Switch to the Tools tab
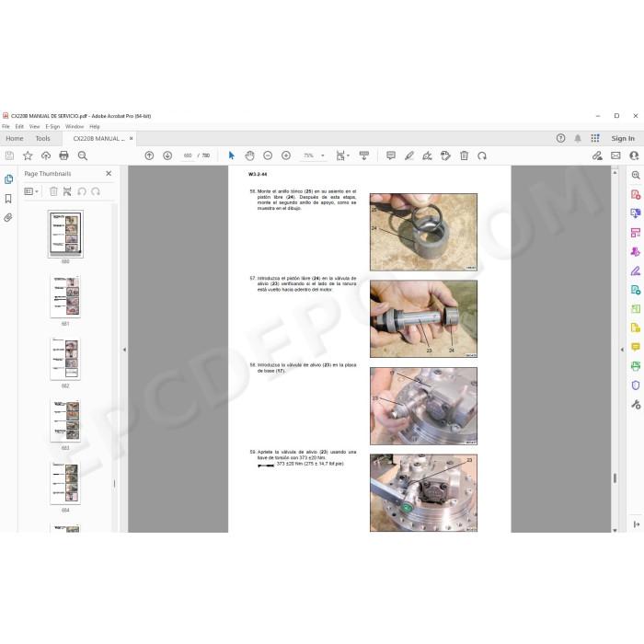 (x=42, y=138)
